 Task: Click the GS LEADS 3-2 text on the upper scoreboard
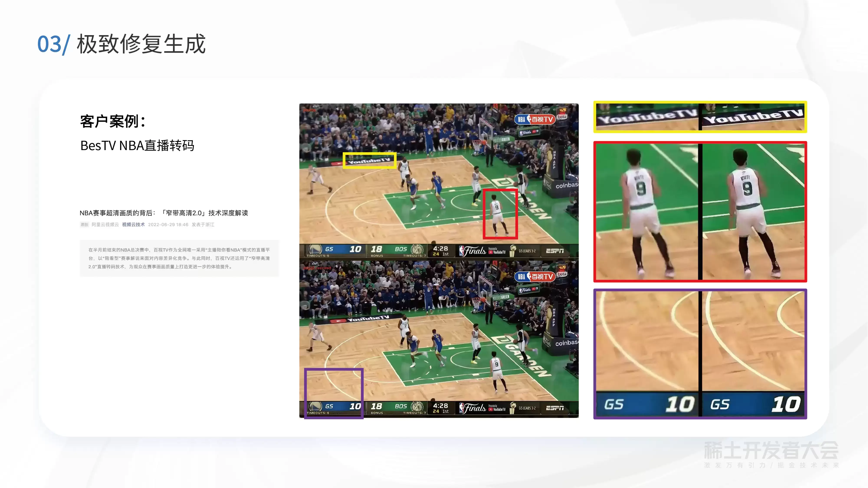[527, 251]
